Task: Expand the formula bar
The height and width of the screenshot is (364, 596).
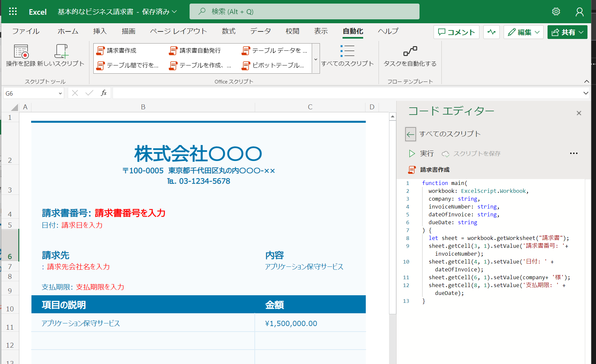Action: click(x=586, y=93)
